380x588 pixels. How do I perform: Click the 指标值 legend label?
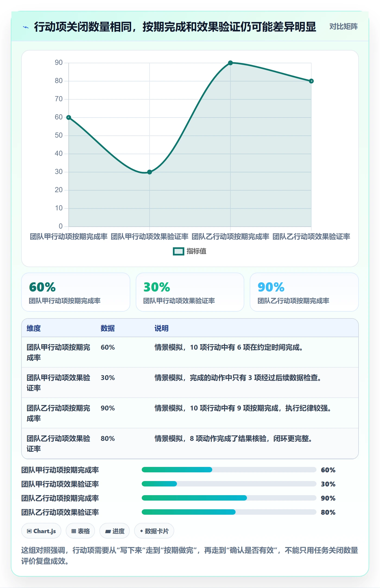[197, 251]
